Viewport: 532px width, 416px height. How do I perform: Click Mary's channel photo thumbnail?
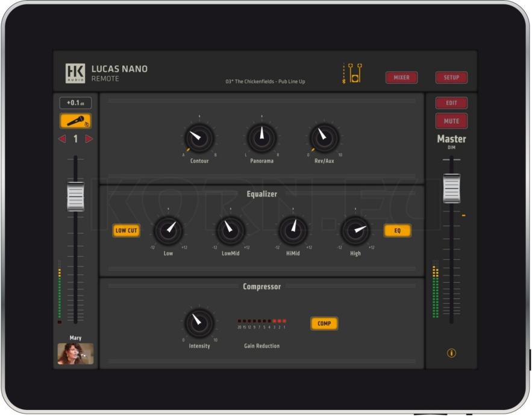click(x=75, y=354)
